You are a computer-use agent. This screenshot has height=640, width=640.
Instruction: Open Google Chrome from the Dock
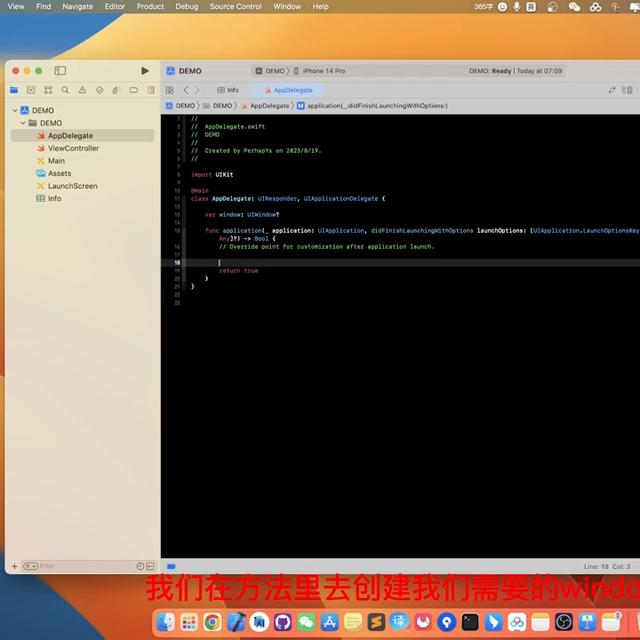point(212,622)
